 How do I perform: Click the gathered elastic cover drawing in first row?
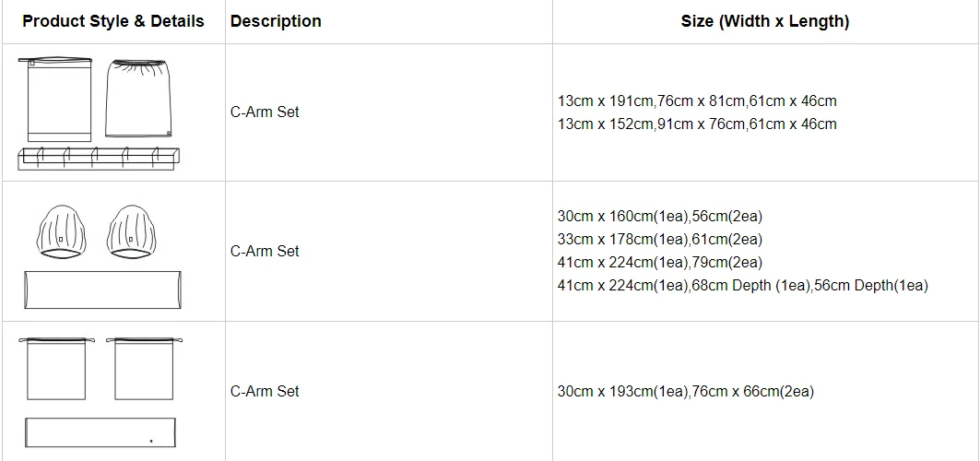click(x=138, y=98)
